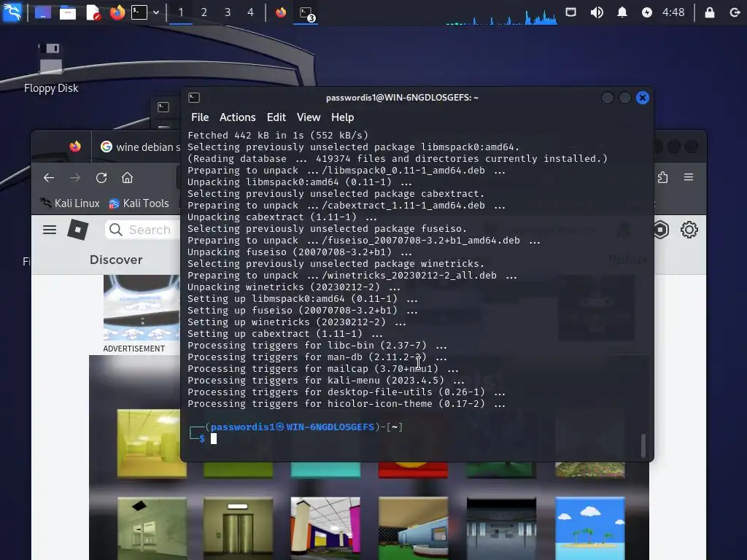Open the Roblox settings gear
This screenshot has width=747, height=560.
[689, 230]
